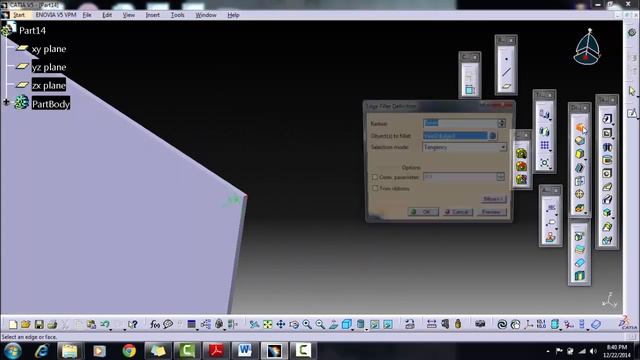
Task: Open Microsoft Word from taskbar
Action: pyautogui.click(x=244, y=351)
